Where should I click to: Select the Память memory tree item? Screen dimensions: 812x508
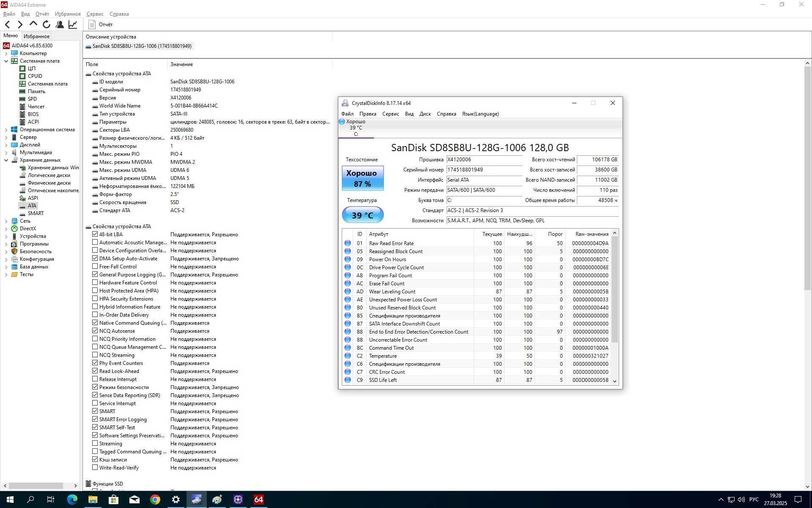(x=36, y=91)
